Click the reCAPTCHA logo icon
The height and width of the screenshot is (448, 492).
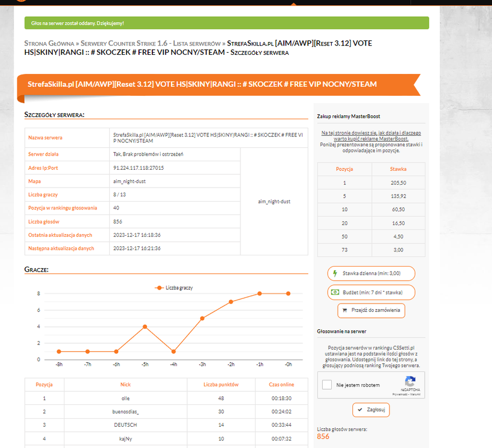coord(410,381)
